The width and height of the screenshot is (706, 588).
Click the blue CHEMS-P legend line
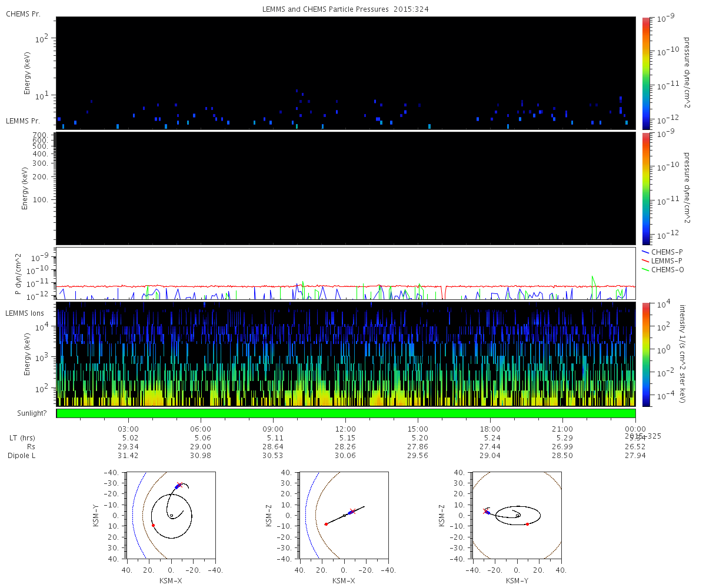pyautogui.click(x=646, y=252)
